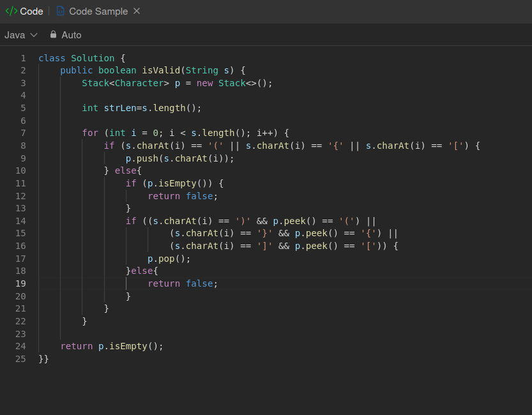Open the Code tab
This screenshot has width=532, height=415.
[24, 11]
